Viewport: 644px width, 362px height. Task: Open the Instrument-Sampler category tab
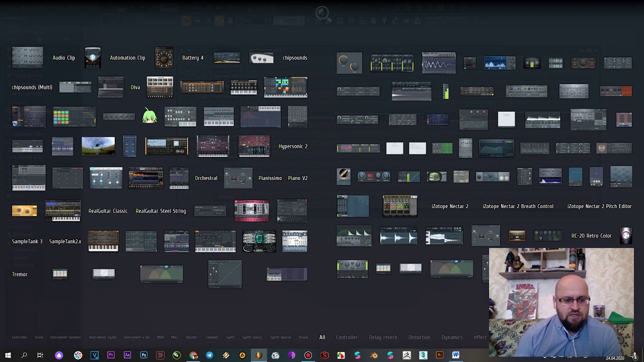point(65,337)
